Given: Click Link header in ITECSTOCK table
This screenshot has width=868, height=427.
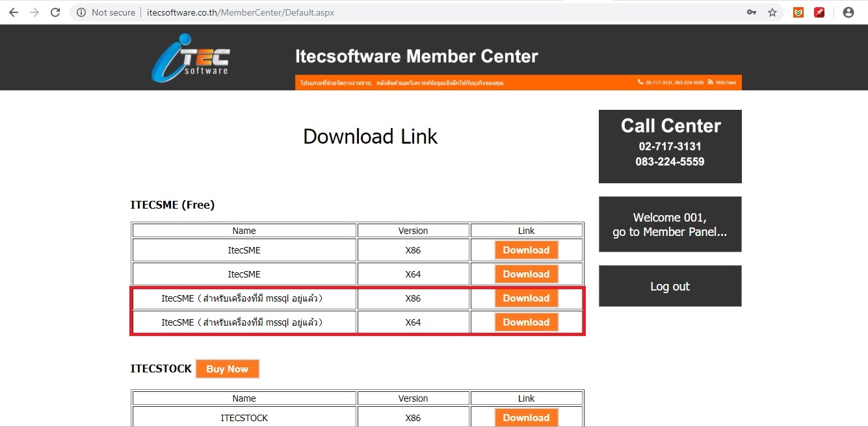Looking at the screenshot, I should [x=527, y=398].
